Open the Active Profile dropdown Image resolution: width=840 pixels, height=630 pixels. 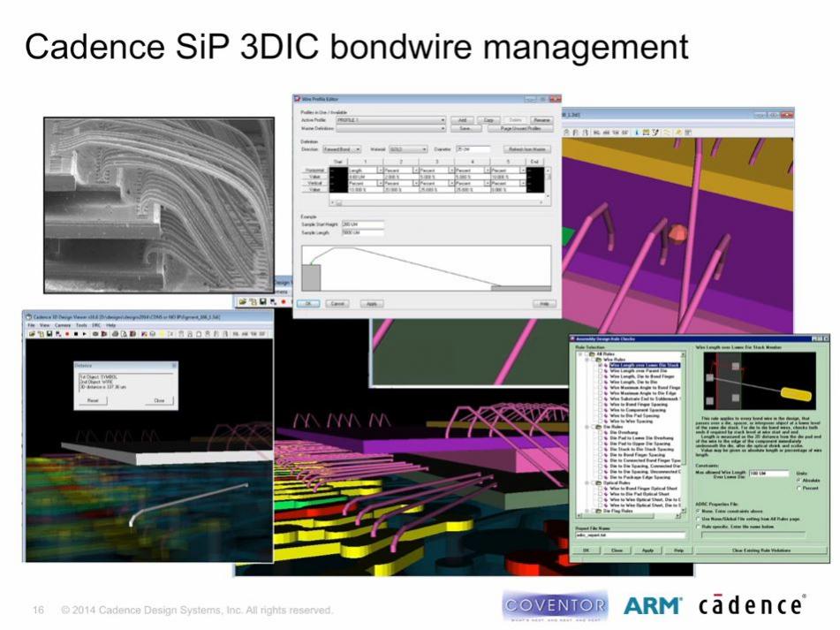click(x=390, y=120)
